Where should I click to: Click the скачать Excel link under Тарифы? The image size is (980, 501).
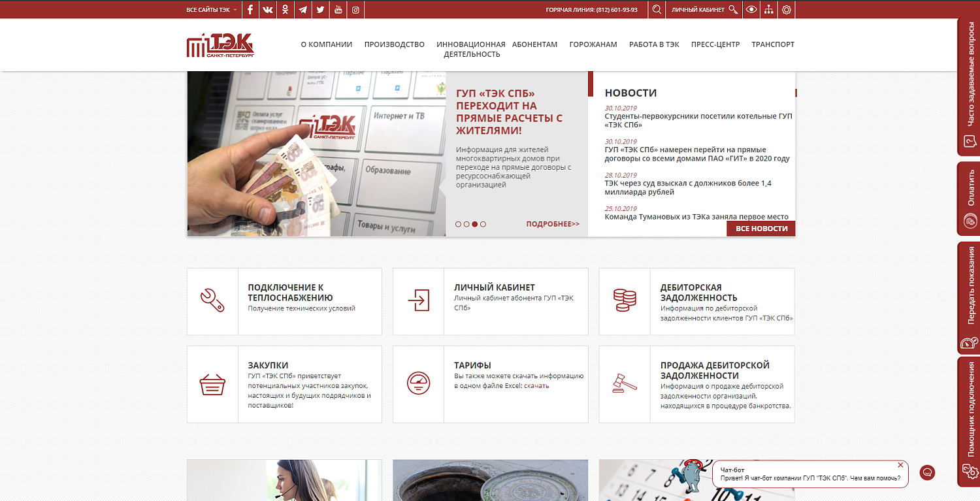tap(536, 386)
